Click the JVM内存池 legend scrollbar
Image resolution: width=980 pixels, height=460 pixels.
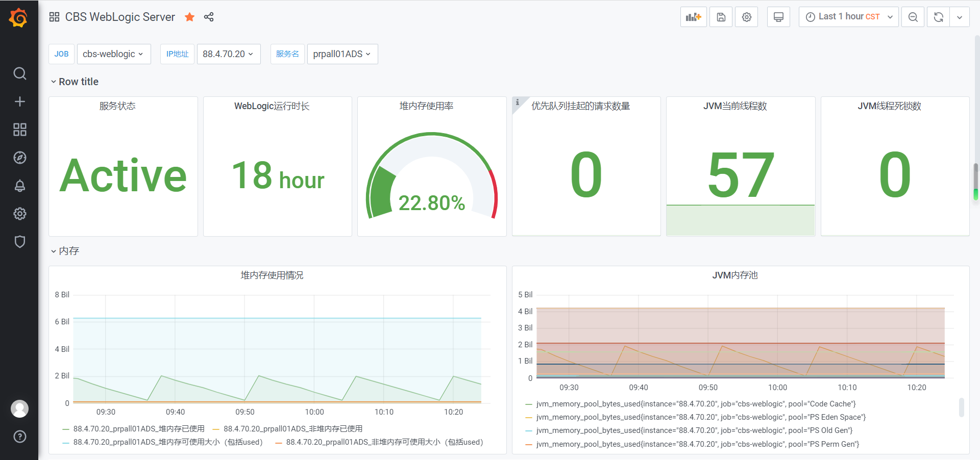click(x=962, y=407)
